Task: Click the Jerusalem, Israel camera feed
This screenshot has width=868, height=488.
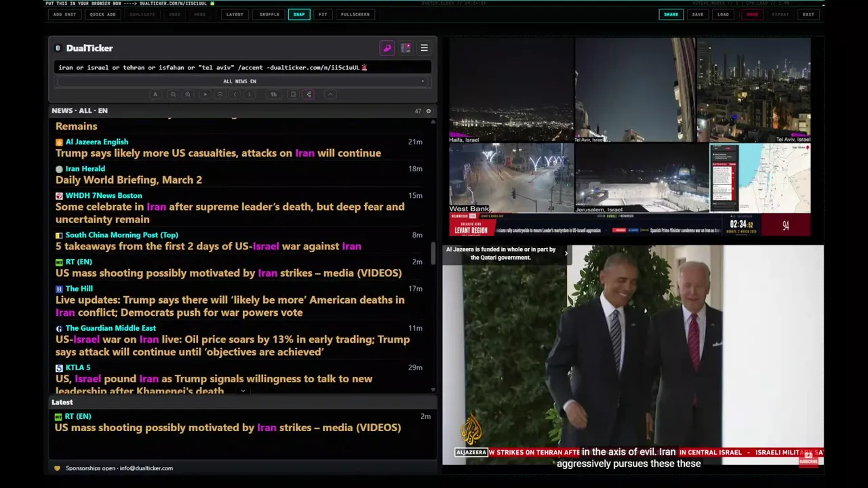Action: (642, 178)
